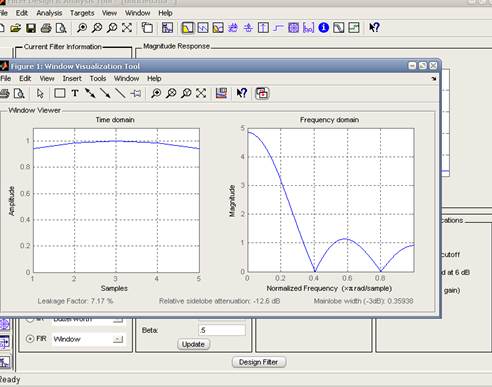
Task: Open the Targets menu
Action: pos(82,13)
